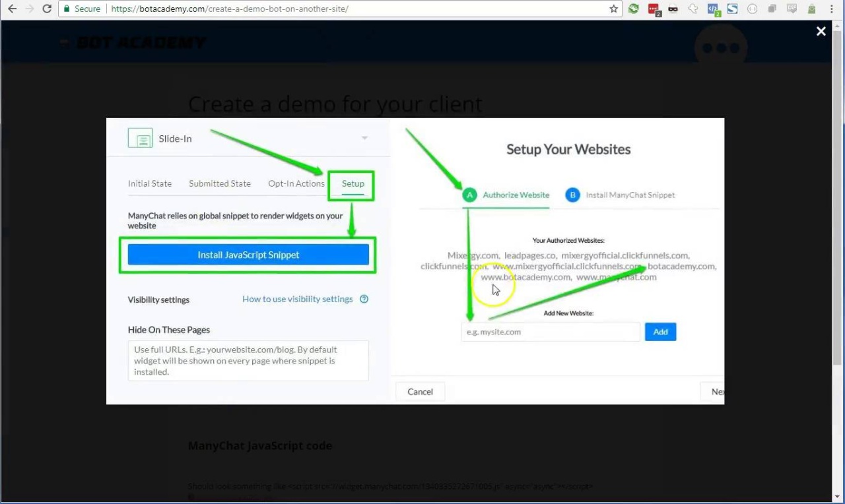Click the gray speech-bubble extension icon
845x504 pixels.
792,9
